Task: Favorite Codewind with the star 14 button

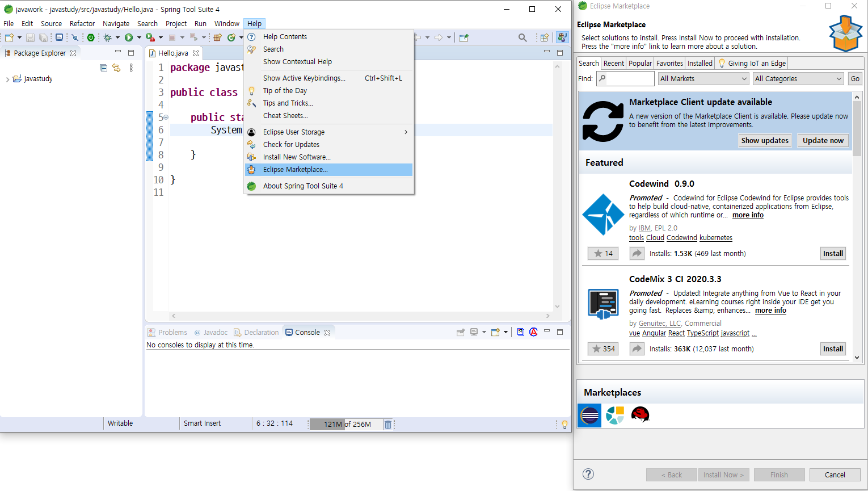Action: [603, 253]
